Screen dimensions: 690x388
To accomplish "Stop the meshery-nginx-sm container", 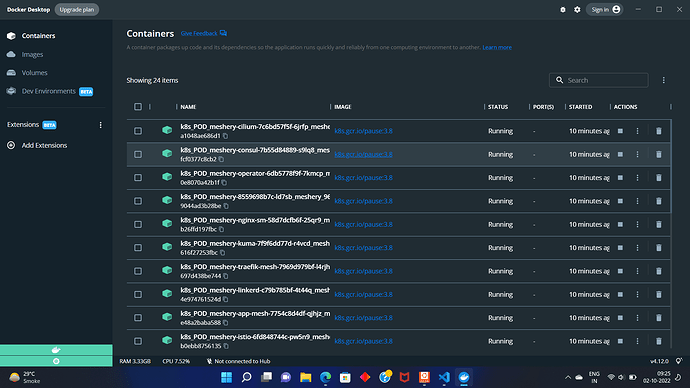I will pyautogui.click(x=620, y=224).
